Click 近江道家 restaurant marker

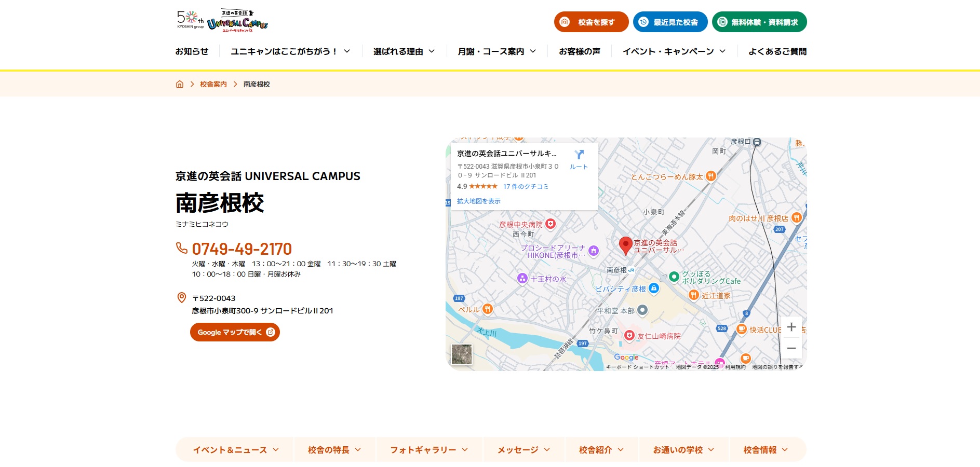(x=693, y=295)
